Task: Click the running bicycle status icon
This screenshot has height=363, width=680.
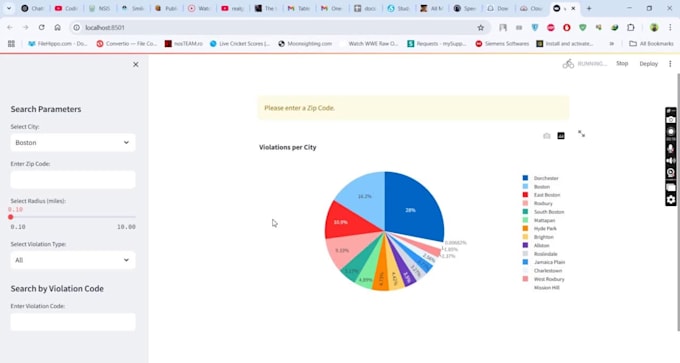Action: 568,64
